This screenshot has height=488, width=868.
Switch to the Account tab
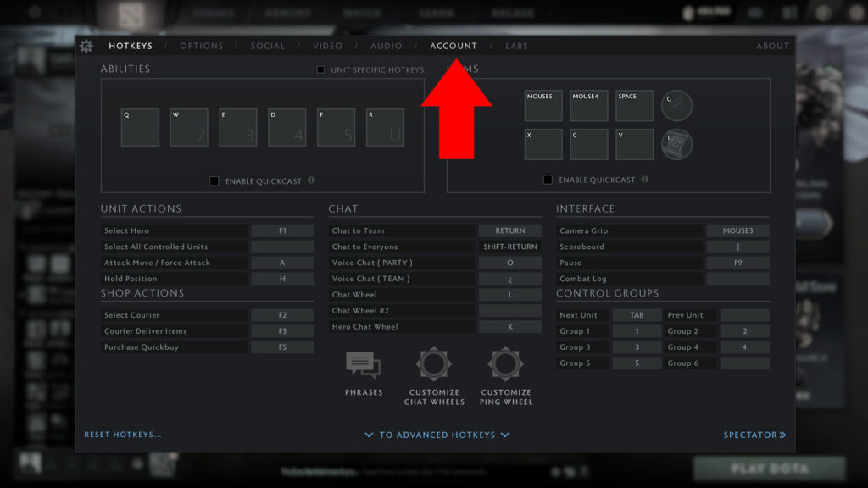(x=453, y=46)
